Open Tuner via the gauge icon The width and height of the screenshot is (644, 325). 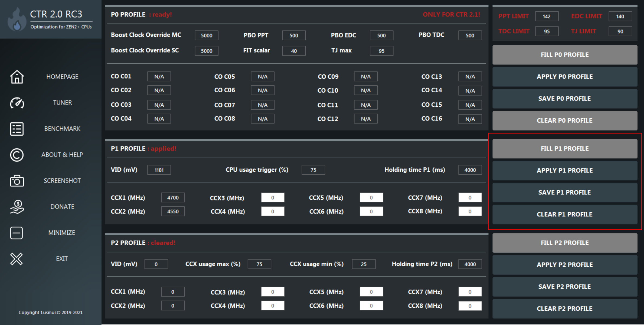pyautogui.click(x=17, y=103)
